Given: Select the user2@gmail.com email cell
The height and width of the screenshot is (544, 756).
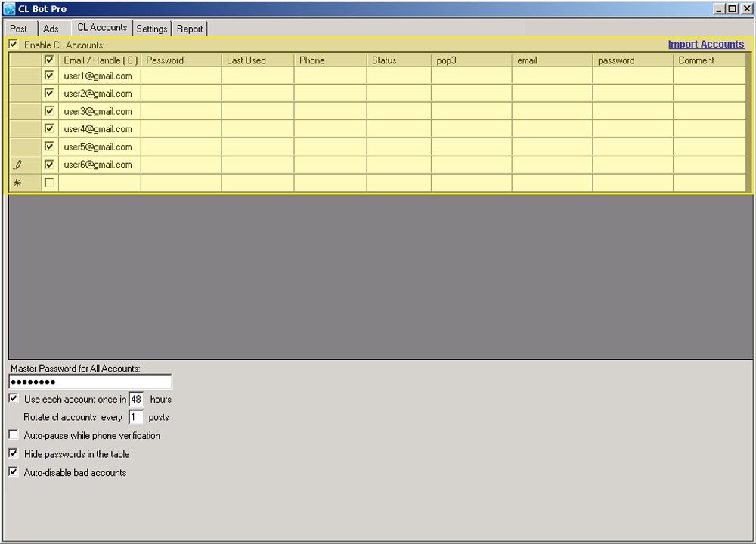Looking at the screenshot, I should click(99, 94).
